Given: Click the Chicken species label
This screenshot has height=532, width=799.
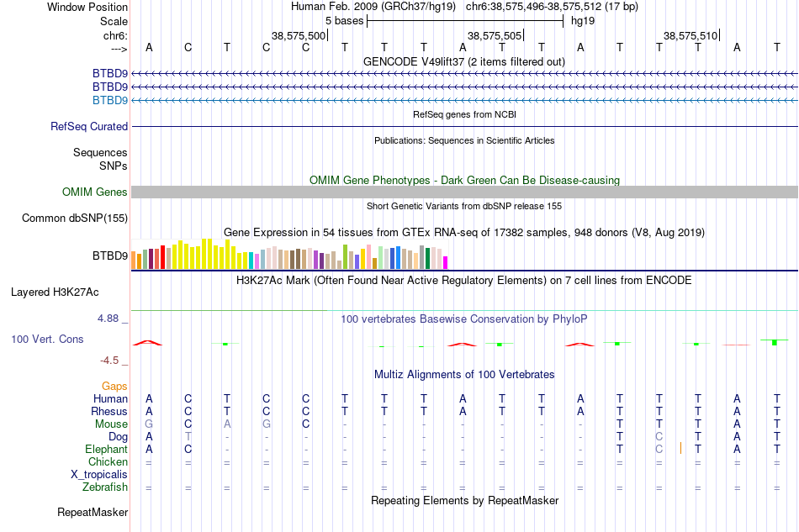Looking at the screenshot, I should [x=108, y=461].
